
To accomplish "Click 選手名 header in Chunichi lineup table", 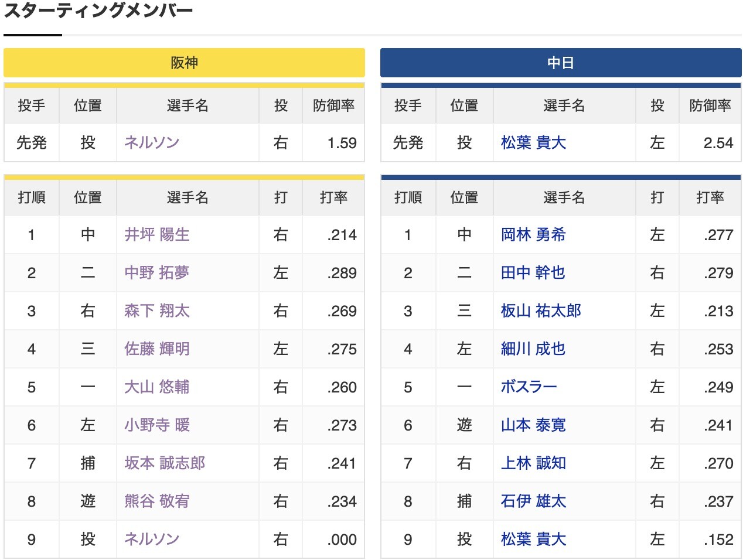I will tap(564, 197).
